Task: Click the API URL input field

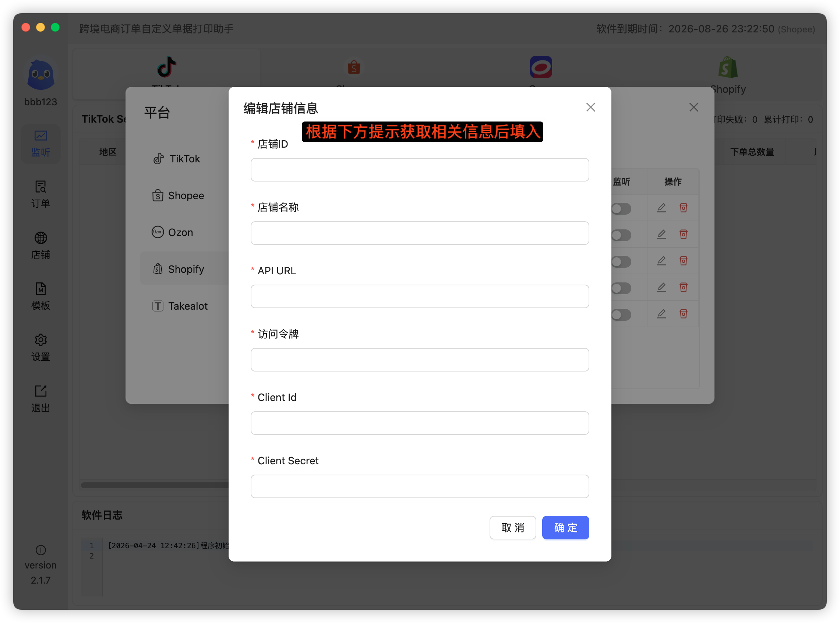Action: pyautogui.click(x=420, y=296)
